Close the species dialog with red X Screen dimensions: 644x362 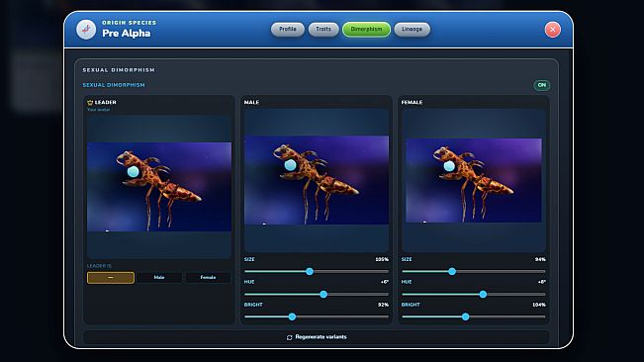pos(552,30)
